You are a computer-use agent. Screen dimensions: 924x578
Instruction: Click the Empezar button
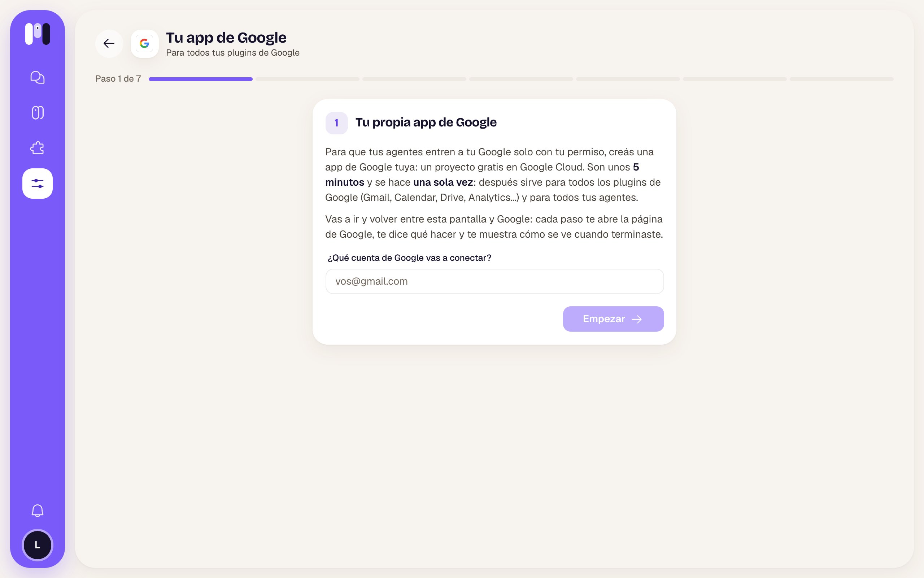pos(613,319)
